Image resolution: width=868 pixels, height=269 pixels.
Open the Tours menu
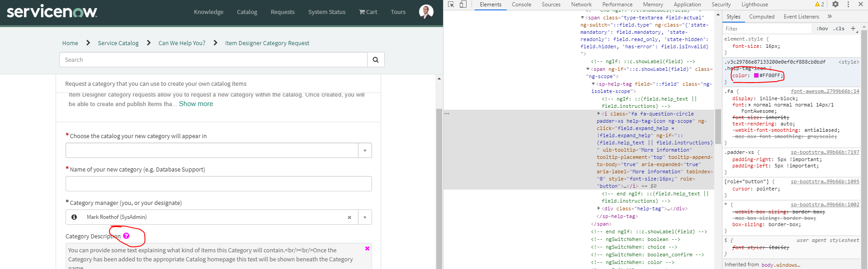pyautogui.click(x=398, y=12)
